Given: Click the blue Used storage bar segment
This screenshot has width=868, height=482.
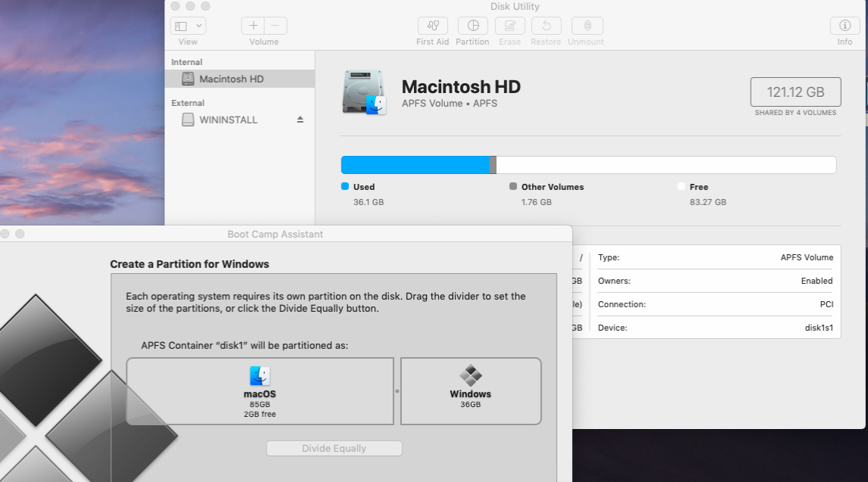Looking at the screenshot, I should (415, 165).
